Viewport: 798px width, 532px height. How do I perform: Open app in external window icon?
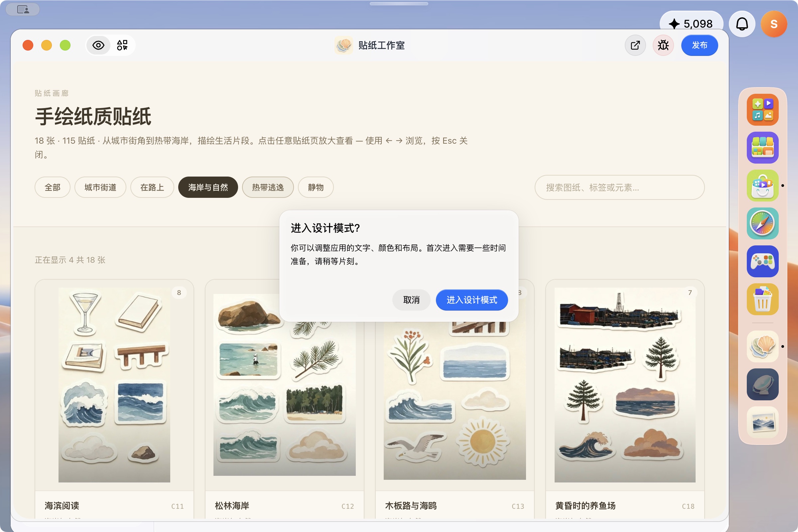(635, 45)
